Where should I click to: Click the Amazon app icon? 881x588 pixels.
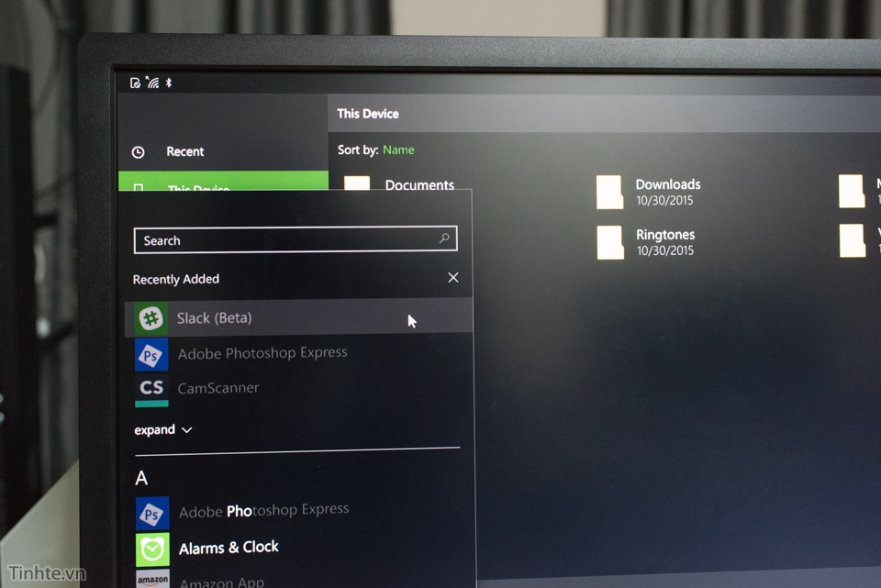(153, 579)
